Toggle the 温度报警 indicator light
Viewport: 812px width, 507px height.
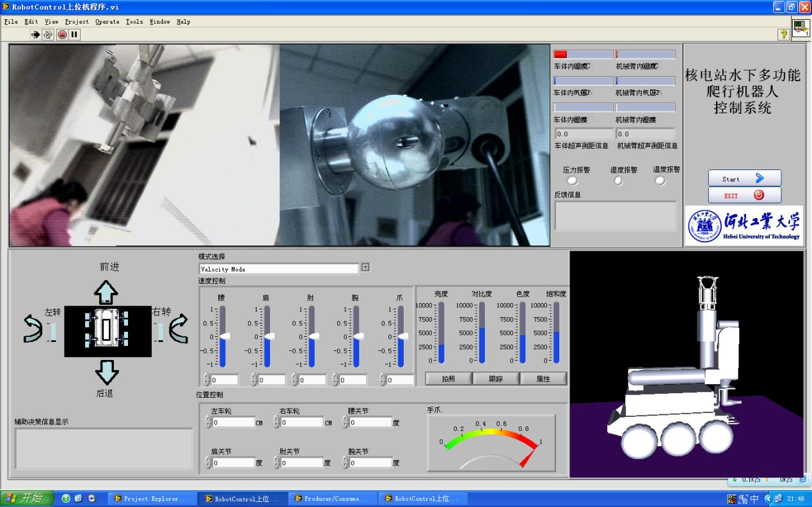tap(660, 181)
